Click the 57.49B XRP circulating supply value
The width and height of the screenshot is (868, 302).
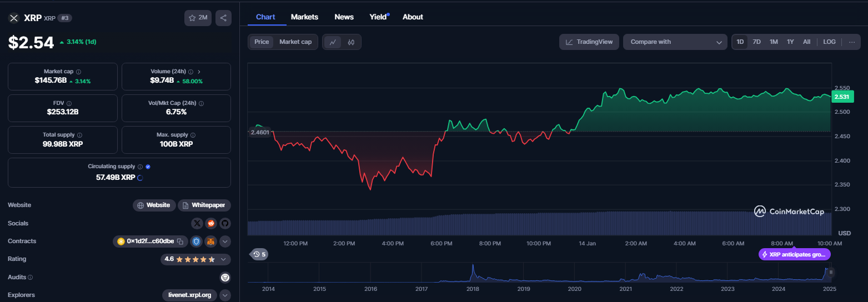[x=116, y=178]
